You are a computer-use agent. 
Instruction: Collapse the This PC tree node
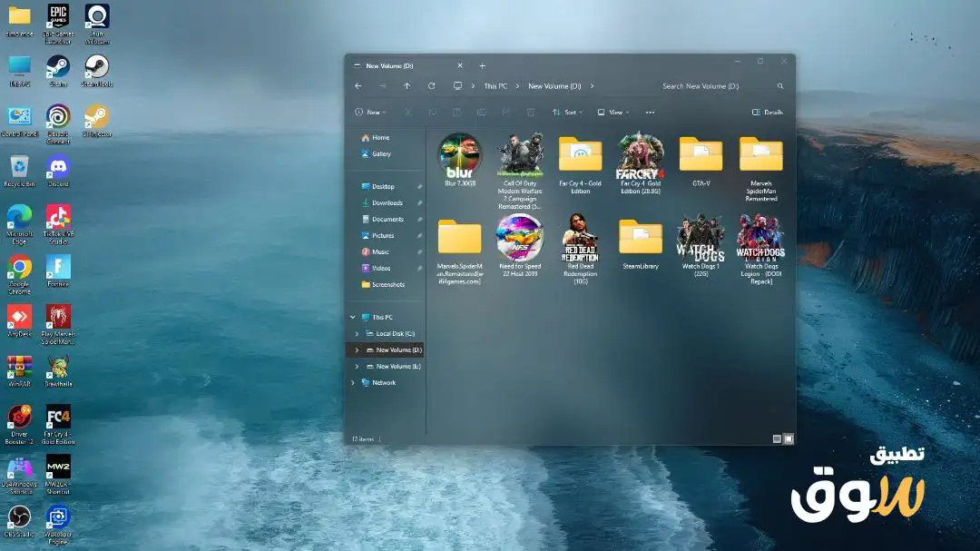[352, 317]
